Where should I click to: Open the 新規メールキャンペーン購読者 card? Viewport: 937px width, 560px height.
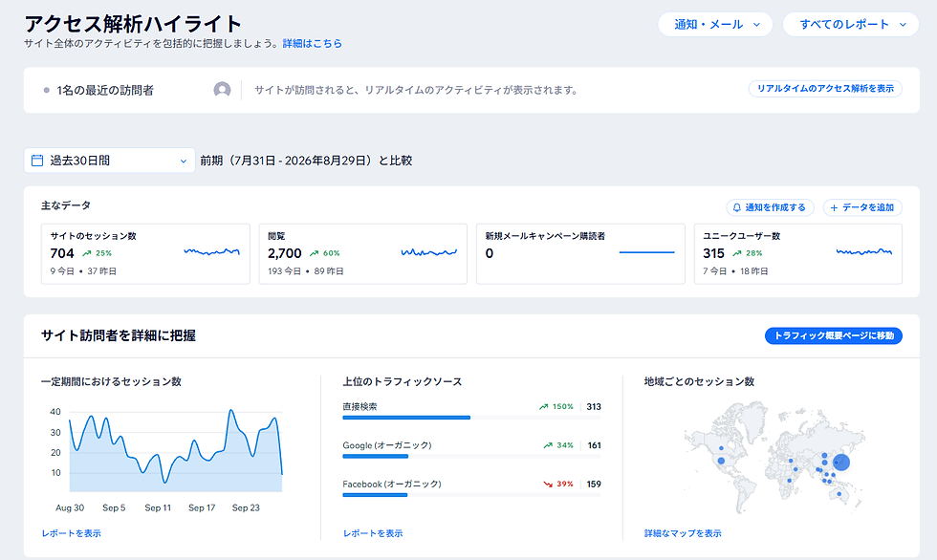[580, 254]
